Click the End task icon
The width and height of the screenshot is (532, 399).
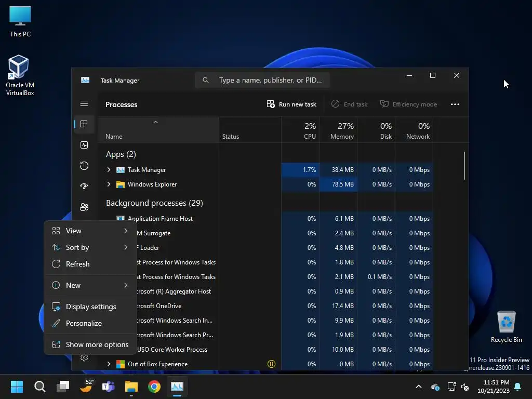[x=335, y=104]
